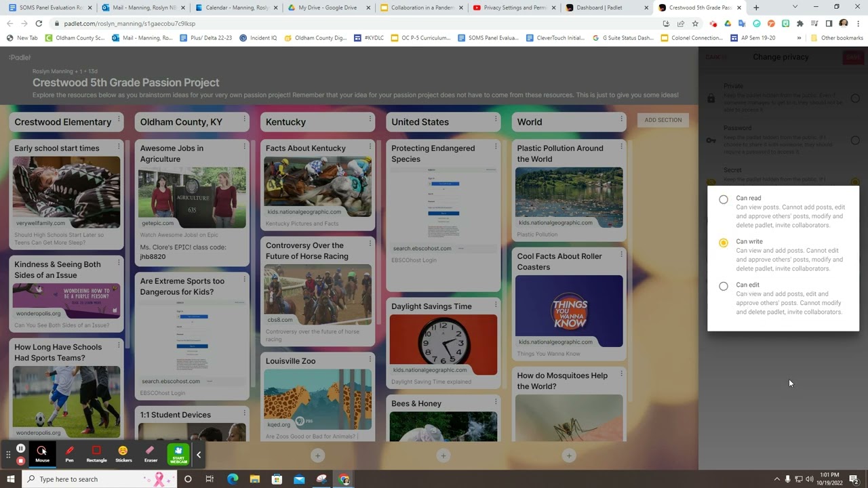Select the Can read radio option
The image size is (868, 488).
tap(724, 199)
